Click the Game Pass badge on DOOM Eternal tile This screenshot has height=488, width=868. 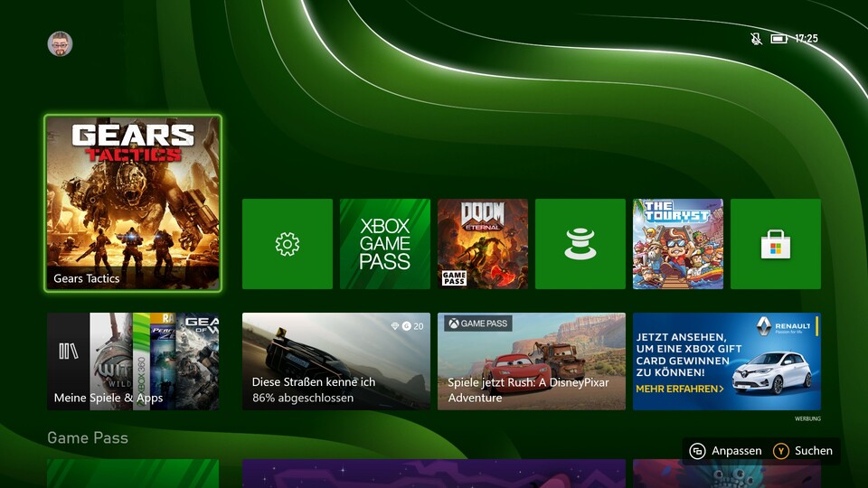click(454, 277)
